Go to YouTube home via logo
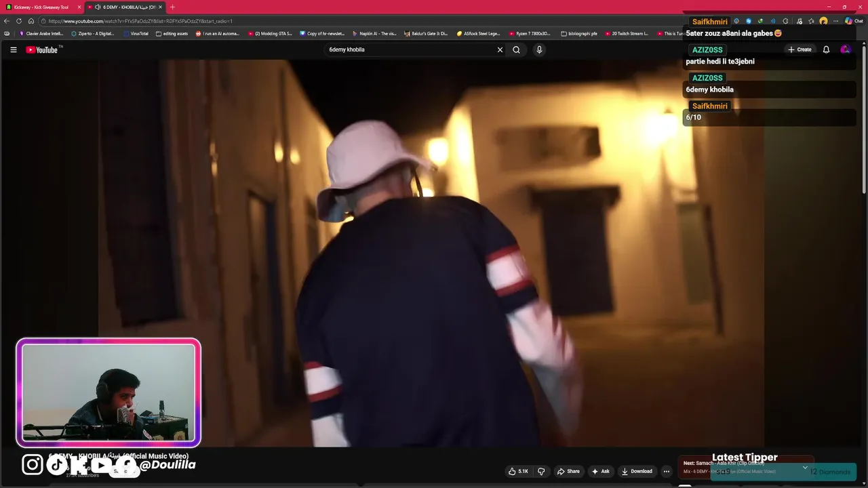The image size is (868, 488). [x=43, y=49]
